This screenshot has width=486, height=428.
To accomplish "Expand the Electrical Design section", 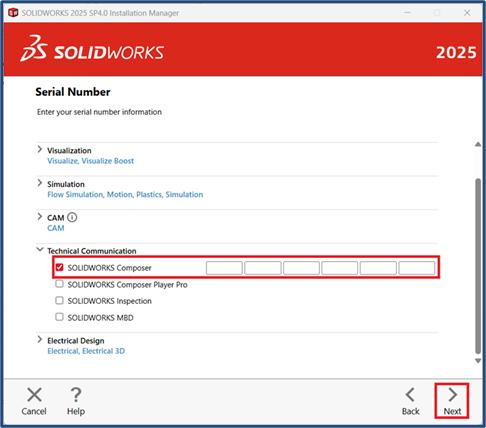I will pos(40,339).
